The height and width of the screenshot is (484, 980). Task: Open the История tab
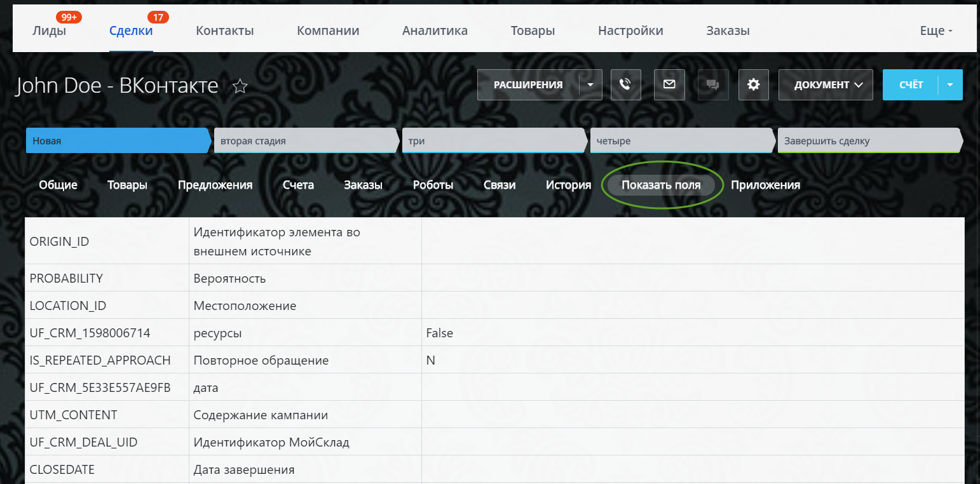[568, 185]
